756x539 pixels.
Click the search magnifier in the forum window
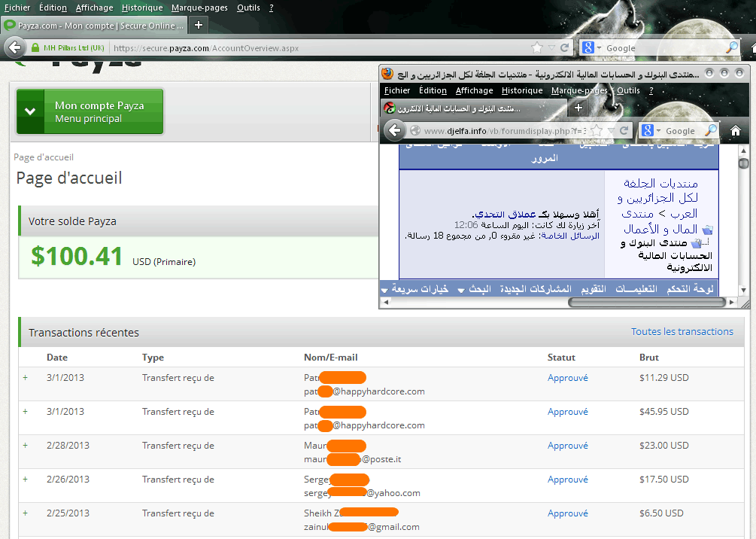pyautogui.click(x=711, y=130)
